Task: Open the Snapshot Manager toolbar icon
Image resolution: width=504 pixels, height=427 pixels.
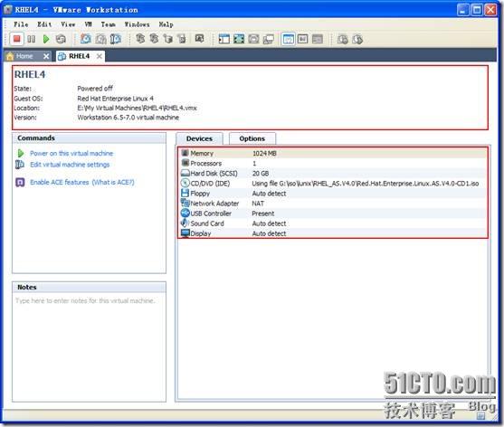Action: (116, 39)
